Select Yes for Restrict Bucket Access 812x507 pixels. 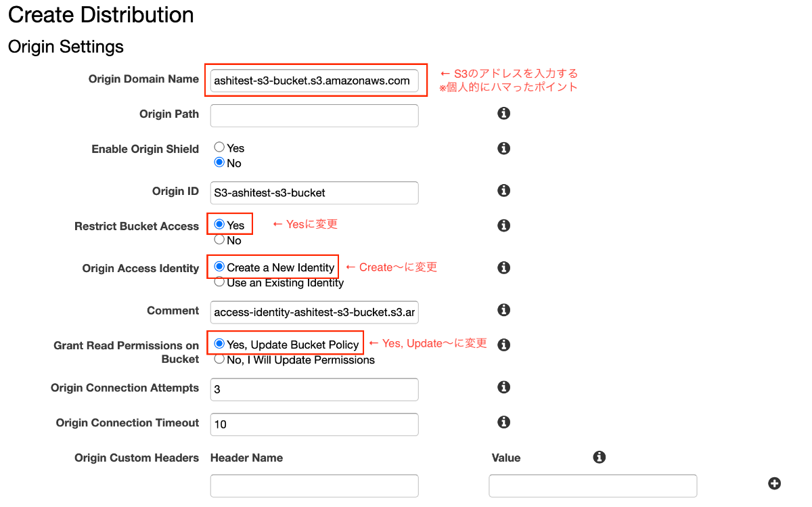[x=219, y=225]
